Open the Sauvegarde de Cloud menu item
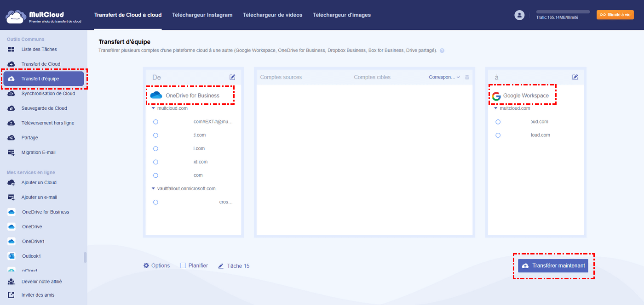Viewport: 644px width, 305px height. pos(44,108)
